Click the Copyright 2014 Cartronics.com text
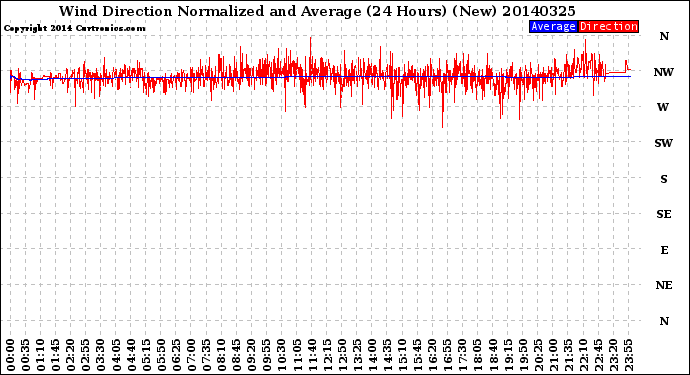Screen dimensions: 690x375 coord(74,28)
